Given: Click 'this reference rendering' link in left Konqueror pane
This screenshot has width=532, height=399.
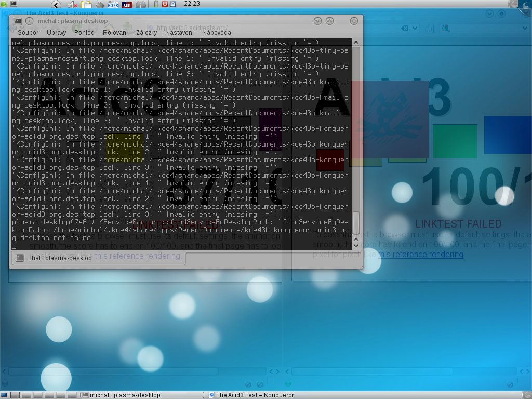Looking at the screenshot, I should click(x=137, y=256).
